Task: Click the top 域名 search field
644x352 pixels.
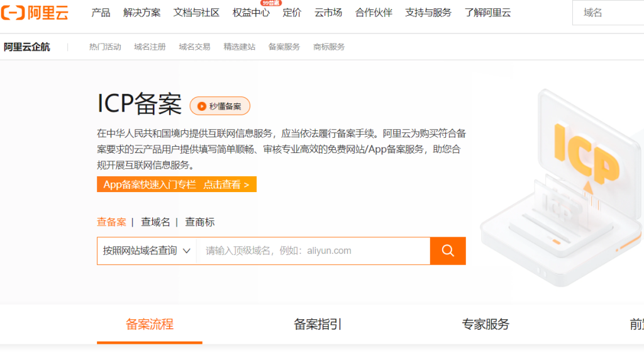Action: pyautogui.click(x=608, y=13)
